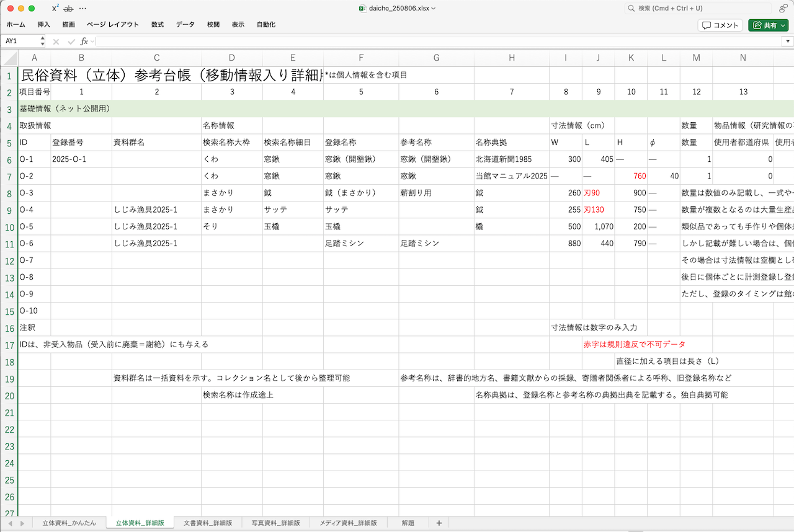Switch to the 文書資料_詳細版 sheet tab

207,523
